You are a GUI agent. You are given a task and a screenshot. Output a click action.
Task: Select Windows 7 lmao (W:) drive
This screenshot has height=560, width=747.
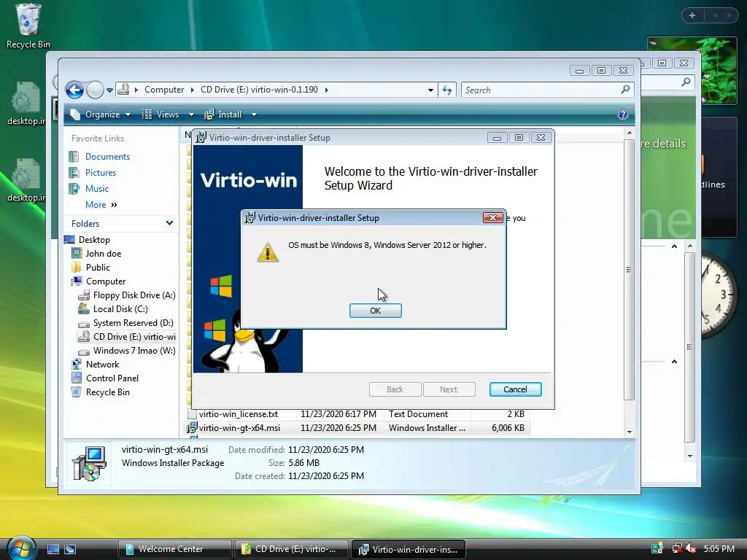(134, 351)
